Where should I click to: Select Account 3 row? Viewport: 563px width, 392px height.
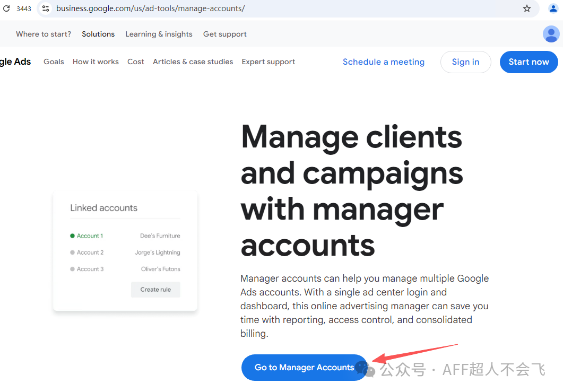(125, 269)
